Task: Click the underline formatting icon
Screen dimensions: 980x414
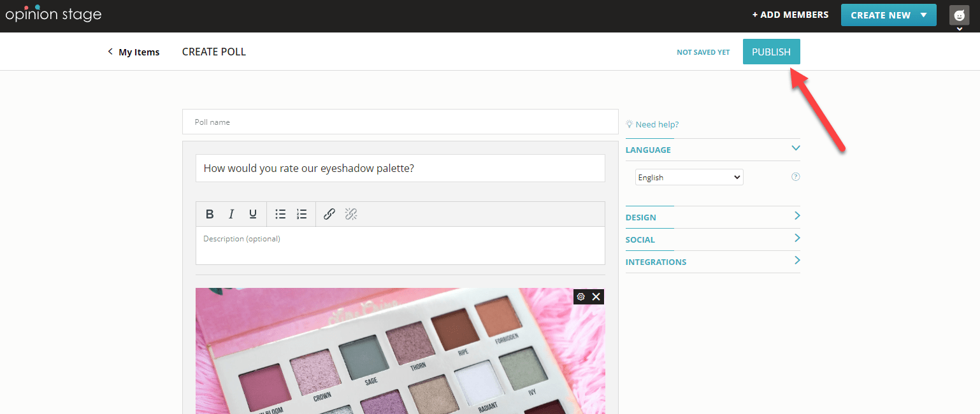Action: click(x=253, y=214)
